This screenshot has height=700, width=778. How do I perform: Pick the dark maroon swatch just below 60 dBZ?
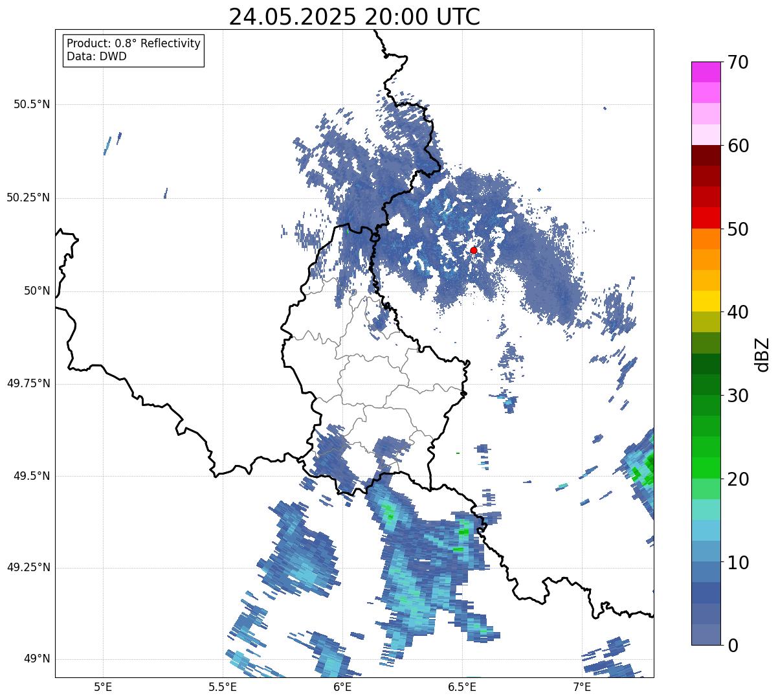[x=706, y=155]
